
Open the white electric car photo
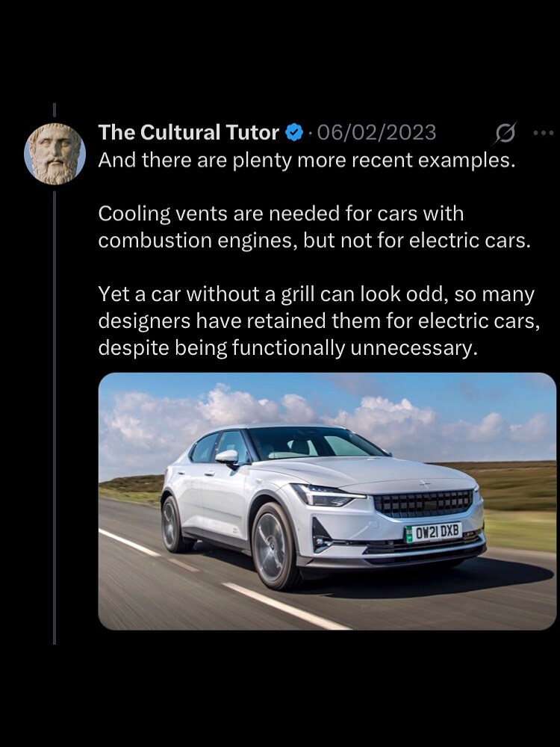coord(327,501)
